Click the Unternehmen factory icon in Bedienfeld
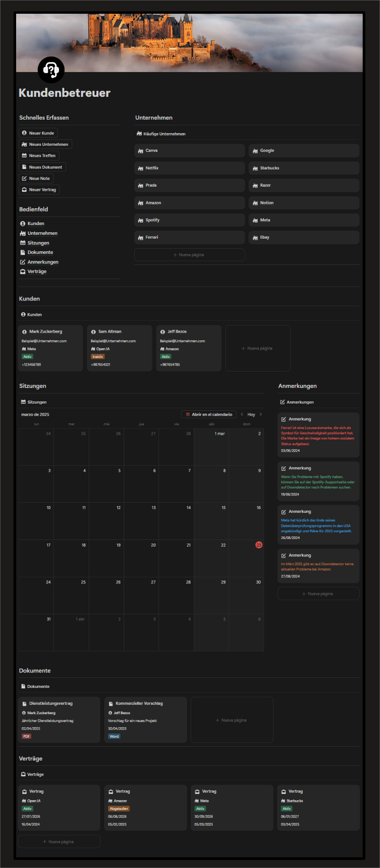 point(22,233)
